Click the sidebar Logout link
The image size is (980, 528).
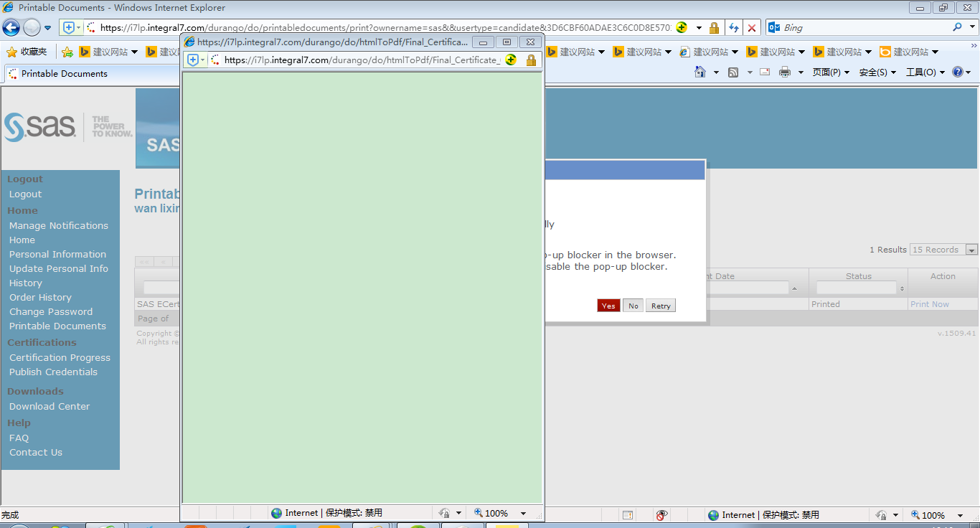[25, 194]
